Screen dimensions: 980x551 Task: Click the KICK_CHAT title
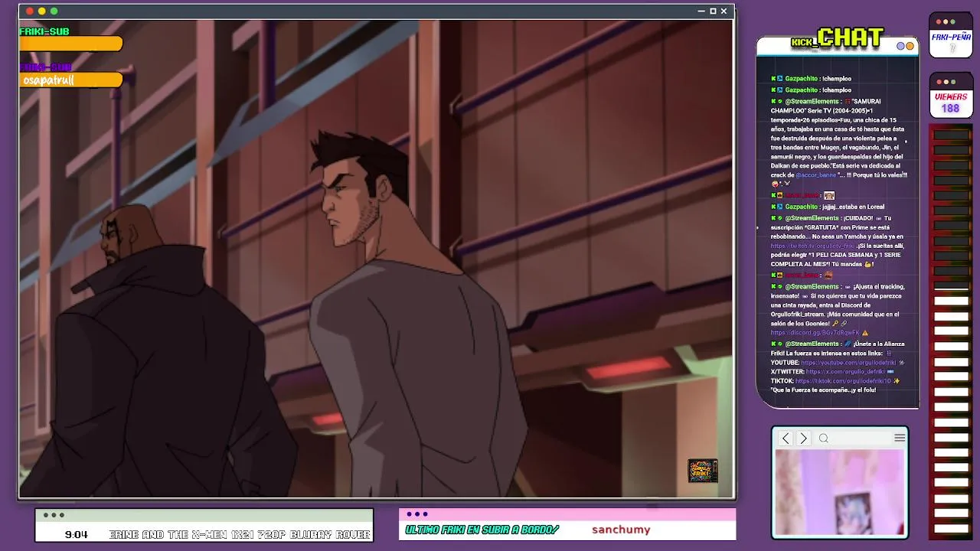coord(838,37)
